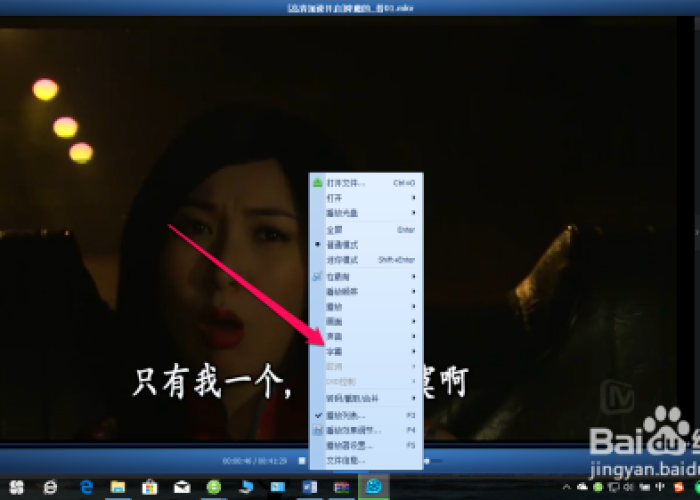Choose 文件信息... at the menu bottom
Image resolution: width=700 pixels, height=500 pixels.
click(x=366, y=460)
